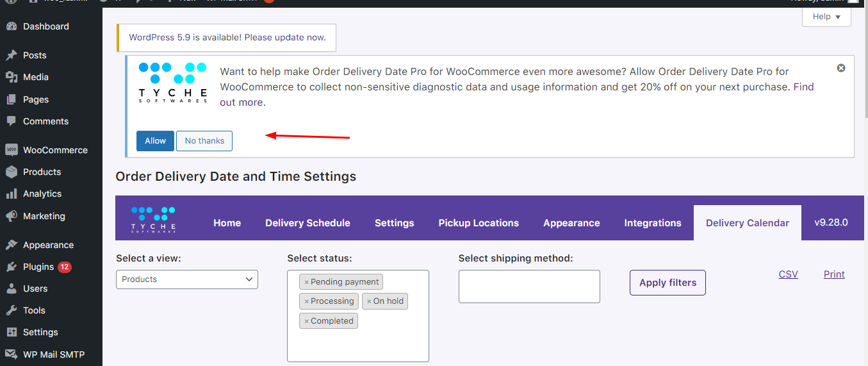Screen dimensions: 868x366
Task: Click inside the Select shipping method field
Action: [x=529, y=287]
